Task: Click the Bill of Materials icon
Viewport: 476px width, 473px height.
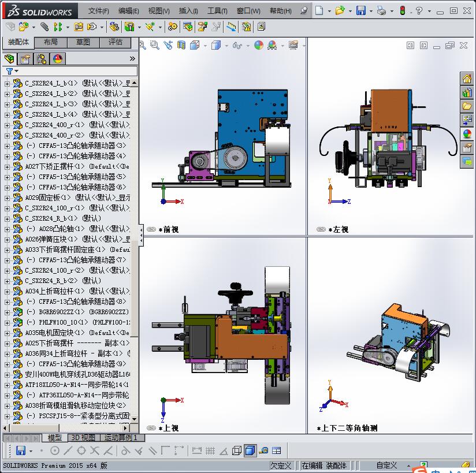Action: (188, 27)
